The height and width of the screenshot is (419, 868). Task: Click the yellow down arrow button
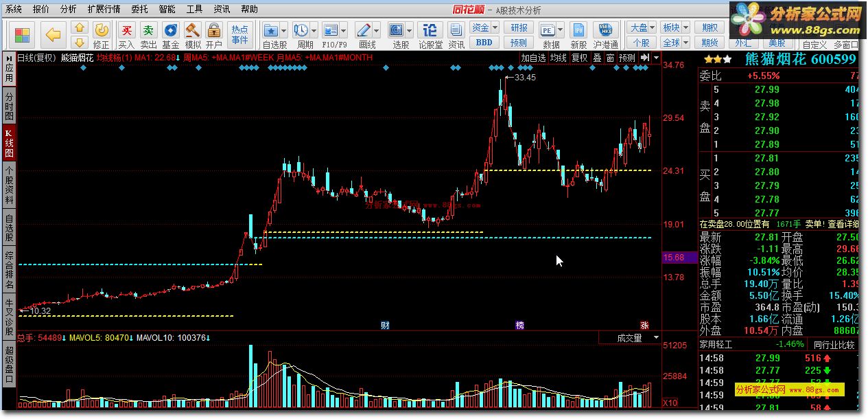(x=80, y=42)
